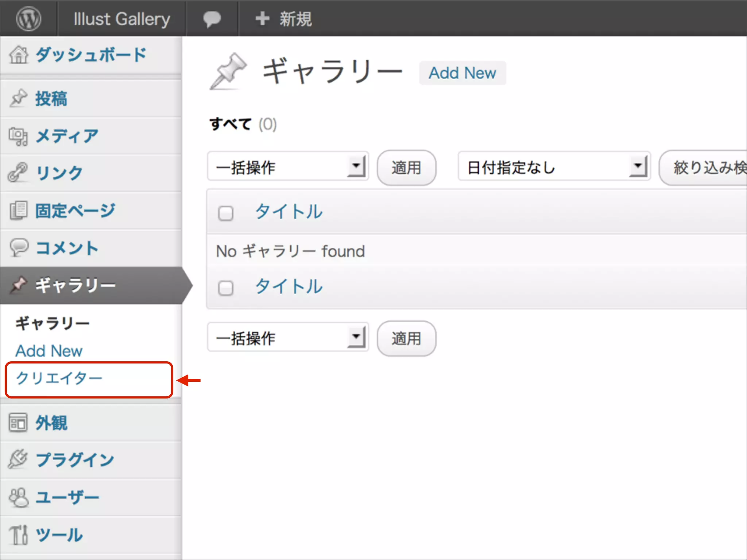Click the plus icon next to 新規
The width and height of the screenshot is (747, 560).
[262, 19]
